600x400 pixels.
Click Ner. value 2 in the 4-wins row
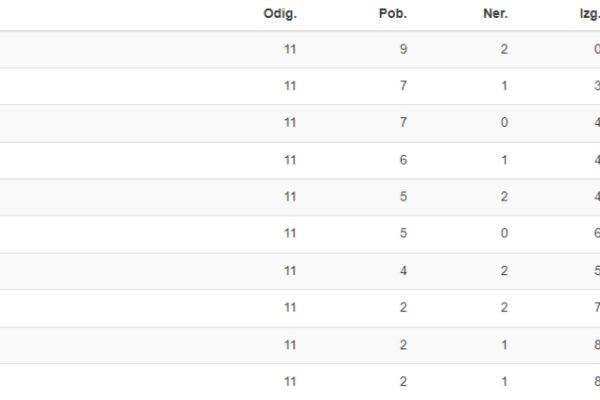(x=504, y=271)
